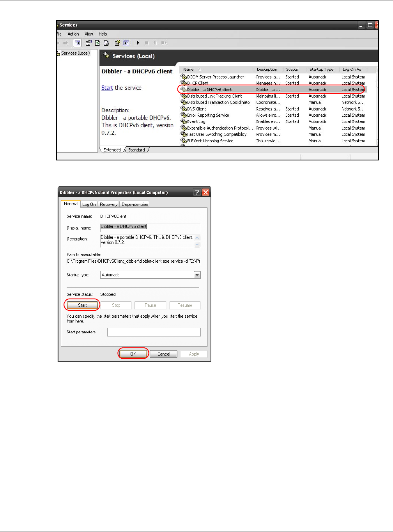
Task: Select the General tab in Properties
Action: pos(71,204)
